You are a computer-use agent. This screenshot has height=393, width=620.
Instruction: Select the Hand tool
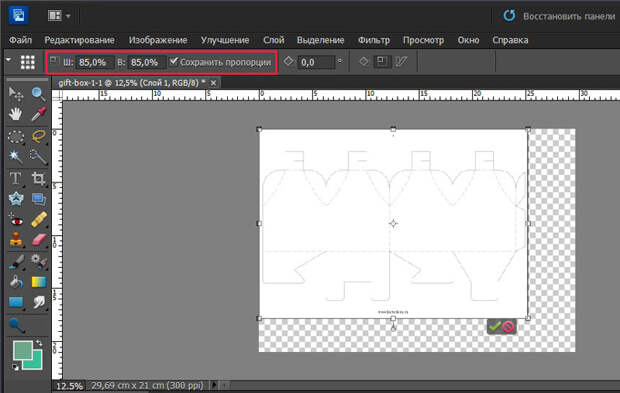point(16,114)
